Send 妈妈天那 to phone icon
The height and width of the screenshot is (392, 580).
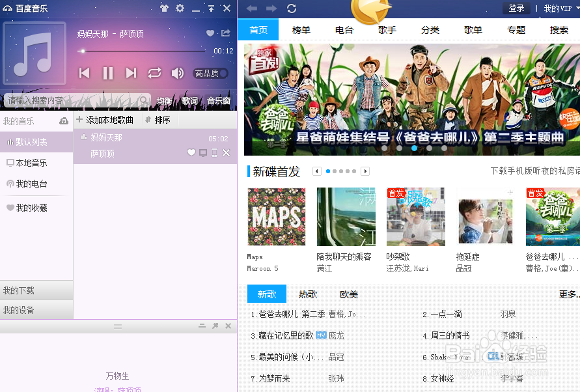click(x=214, y=152)
